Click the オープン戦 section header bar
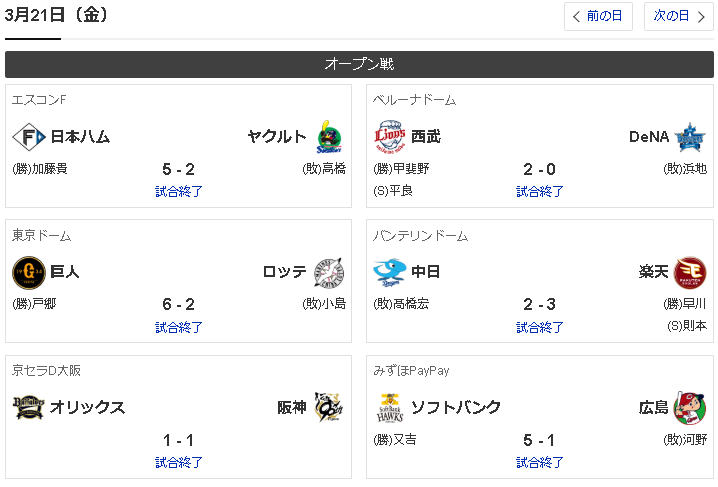 (x=359, y=64)
